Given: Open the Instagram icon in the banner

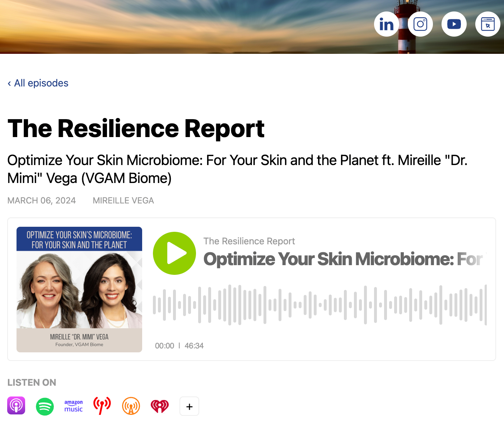Looking at the screenshot, I should click(420, 24).
